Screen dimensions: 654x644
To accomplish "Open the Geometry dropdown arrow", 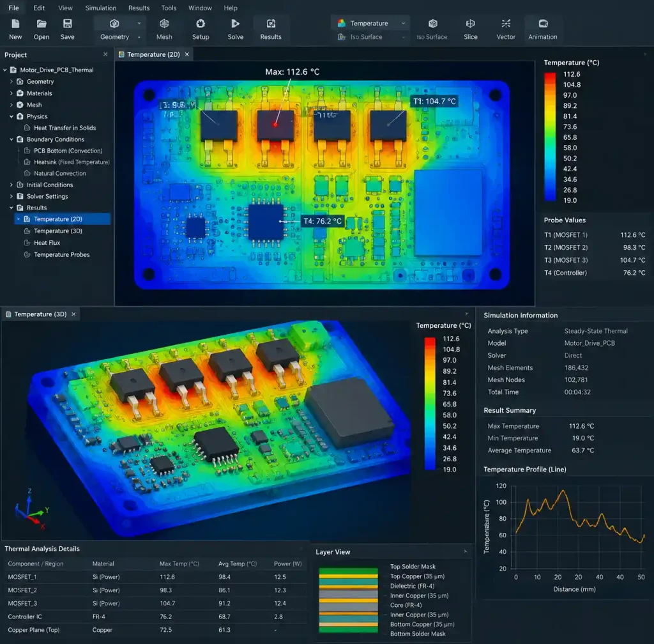I will (139, 24).
